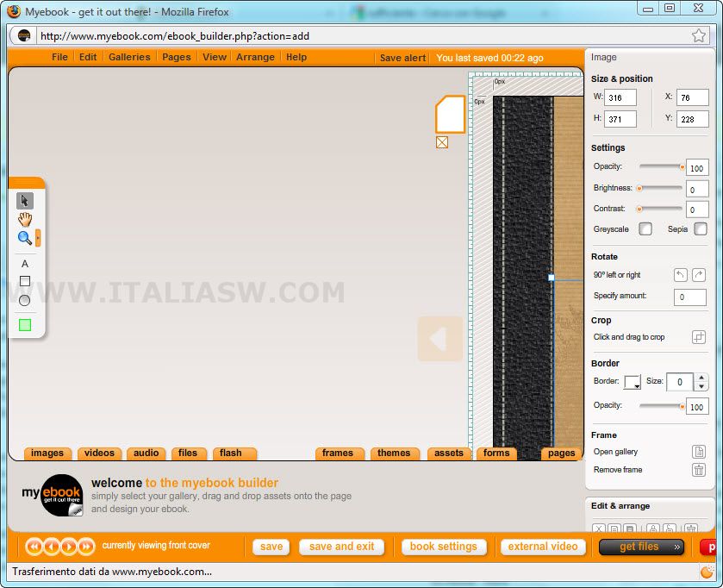The image size is (723, 588).
Task: Bookmark page with star icon
Action: coord(699,36)
